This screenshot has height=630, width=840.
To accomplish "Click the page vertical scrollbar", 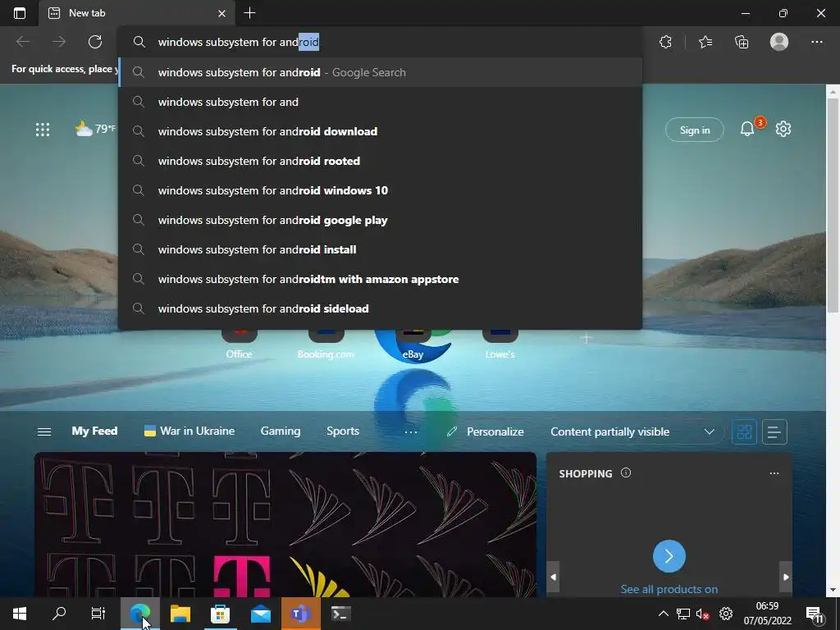I will 833,208.
